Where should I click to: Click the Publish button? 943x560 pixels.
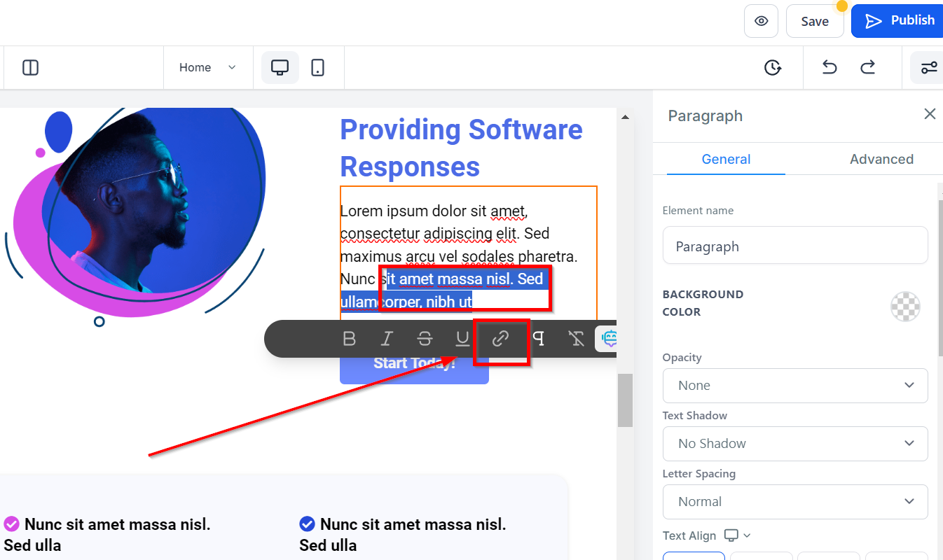coord(897,21)
